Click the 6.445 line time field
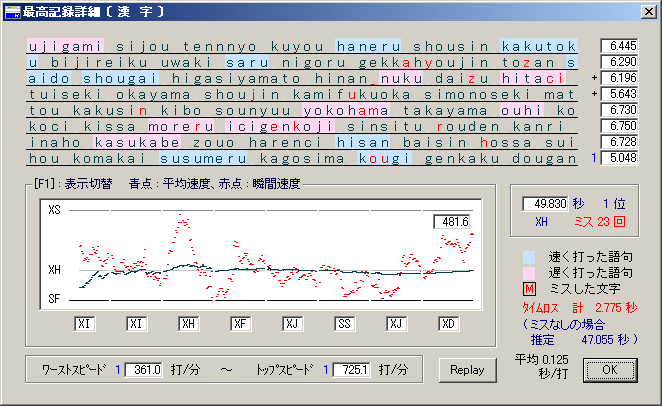This screenshot has height=406, width=662. point(620,46)
